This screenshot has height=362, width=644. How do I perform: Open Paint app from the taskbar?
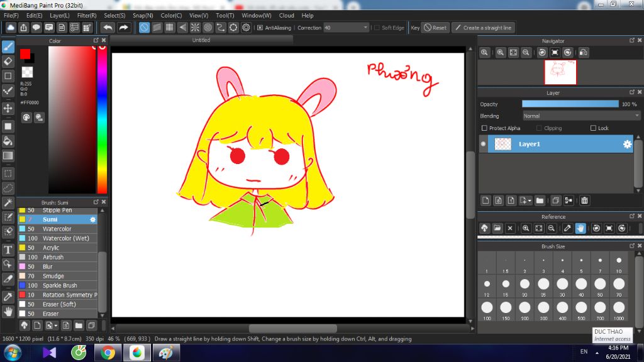point(166,353)
